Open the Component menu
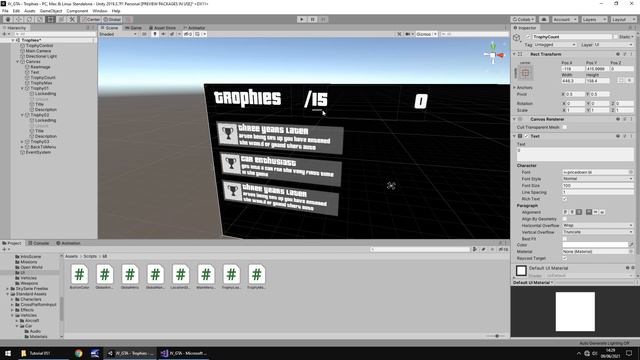The height and width of the screenshot is (360, 640). tap(77, 11)
